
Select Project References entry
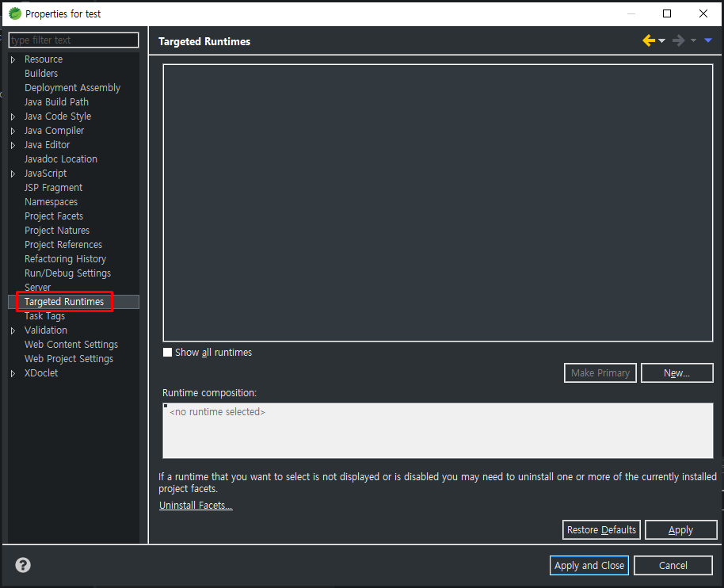[63, 245]
